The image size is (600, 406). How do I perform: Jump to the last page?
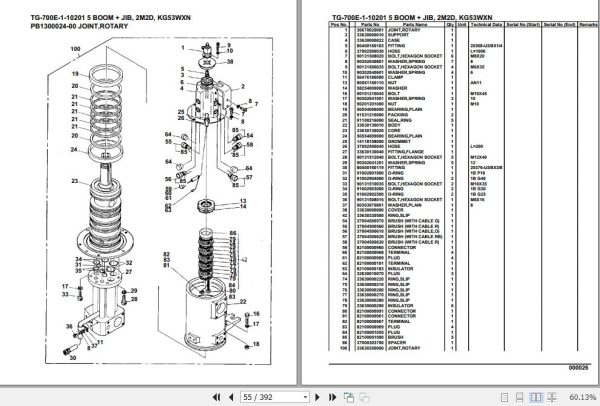pyautogui.click(x=333, y=397)
